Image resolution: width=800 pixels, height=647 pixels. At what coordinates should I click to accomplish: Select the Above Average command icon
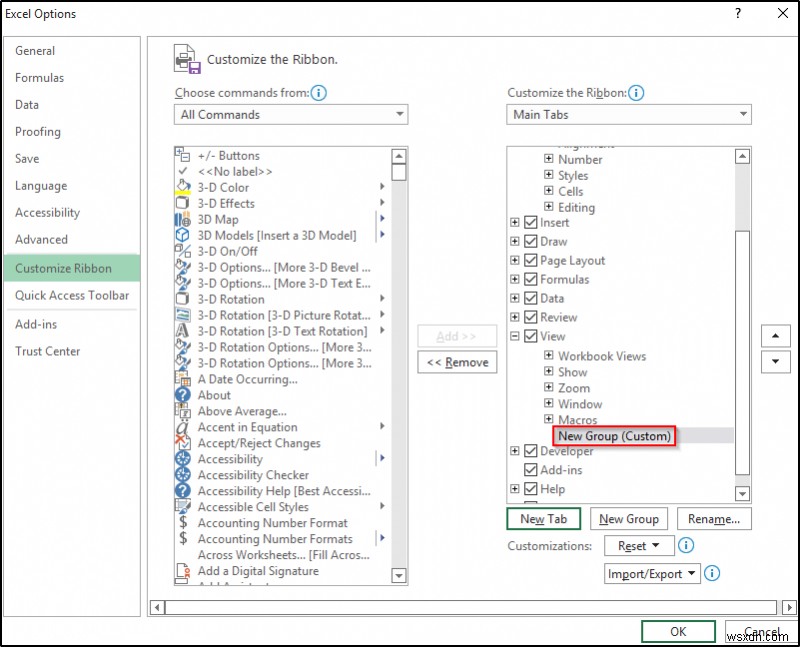185,411
